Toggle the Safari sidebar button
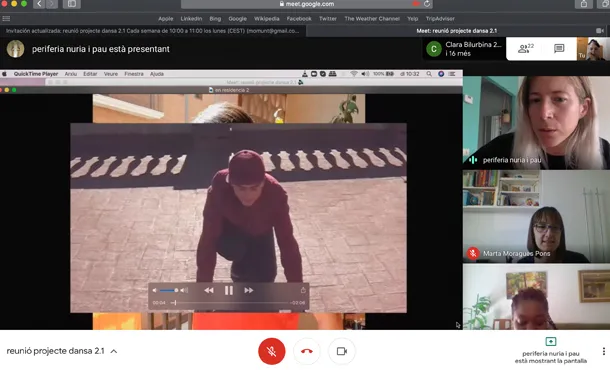Viewport: 610px width, 370px height. point(72,4)
